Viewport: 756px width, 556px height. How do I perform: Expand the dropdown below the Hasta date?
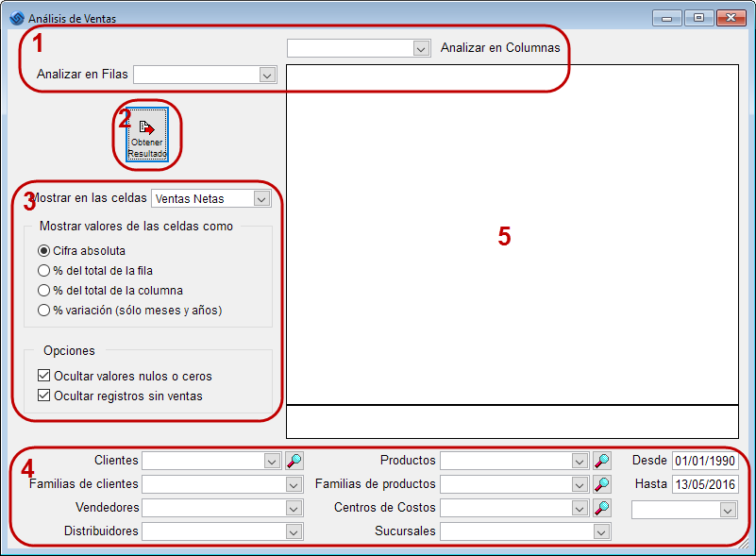[728, 510]
